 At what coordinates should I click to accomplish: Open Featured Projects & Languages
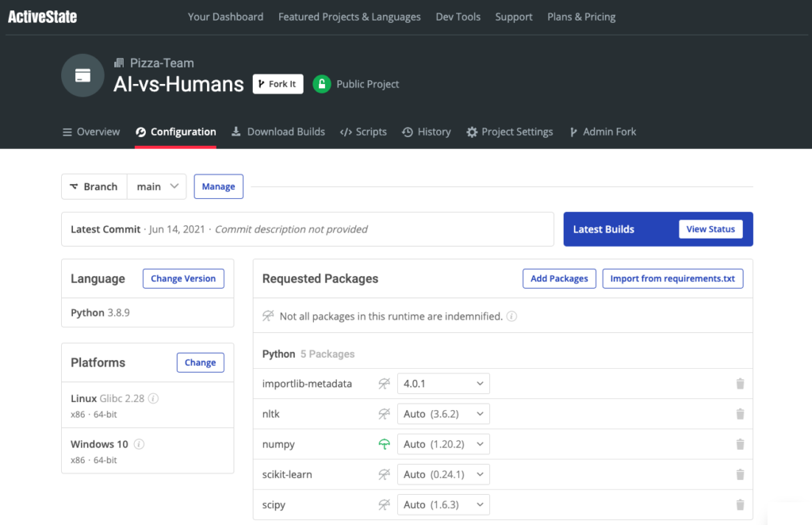tap(350, 17)
